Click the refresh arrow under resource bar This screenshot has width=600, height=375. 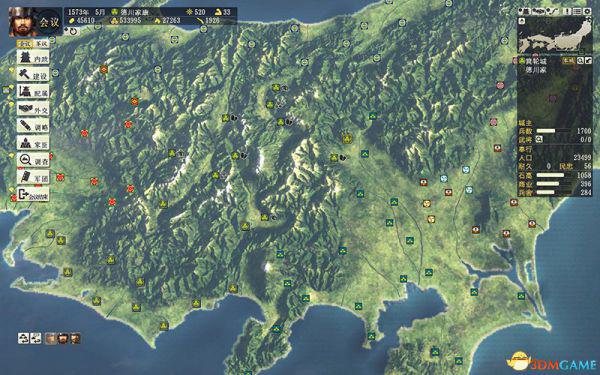[x=73, y=31]
